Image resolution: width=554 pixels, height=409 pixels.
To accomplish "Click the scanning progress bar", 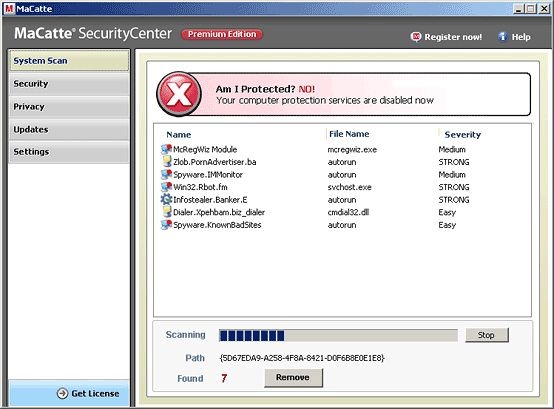I will [338, 336].
